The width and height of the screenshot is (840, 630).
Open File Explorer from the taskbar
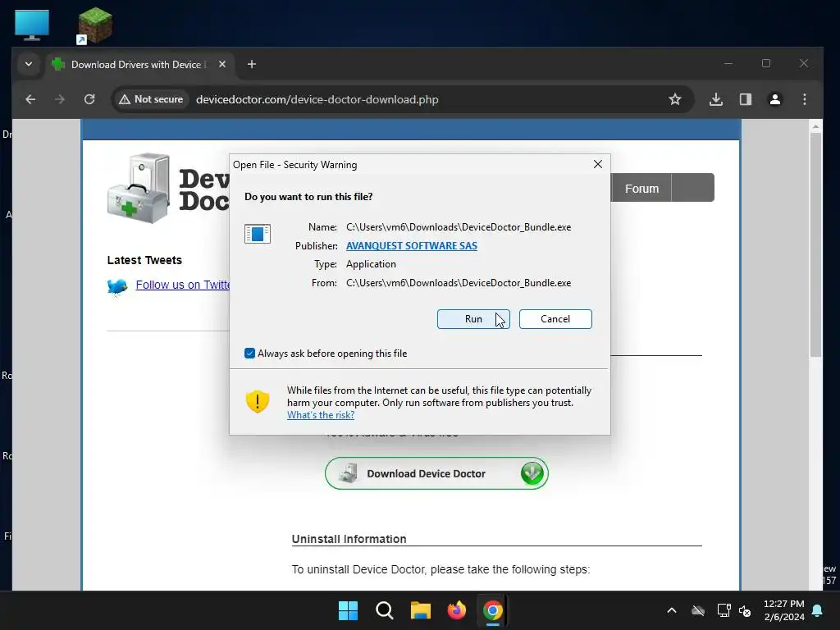(x=421, y=610)
